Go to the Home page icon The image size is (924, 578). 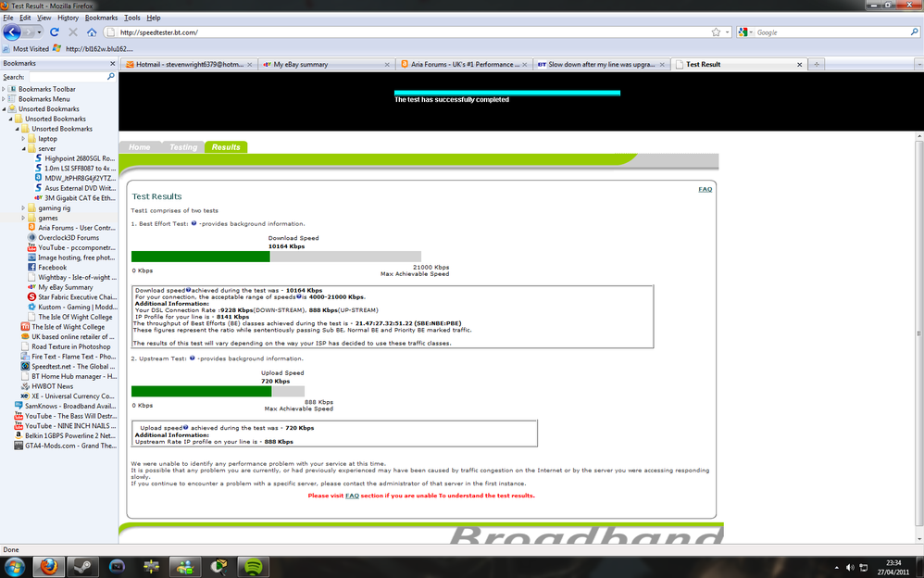pyautogui.click(x=92, y=32)
